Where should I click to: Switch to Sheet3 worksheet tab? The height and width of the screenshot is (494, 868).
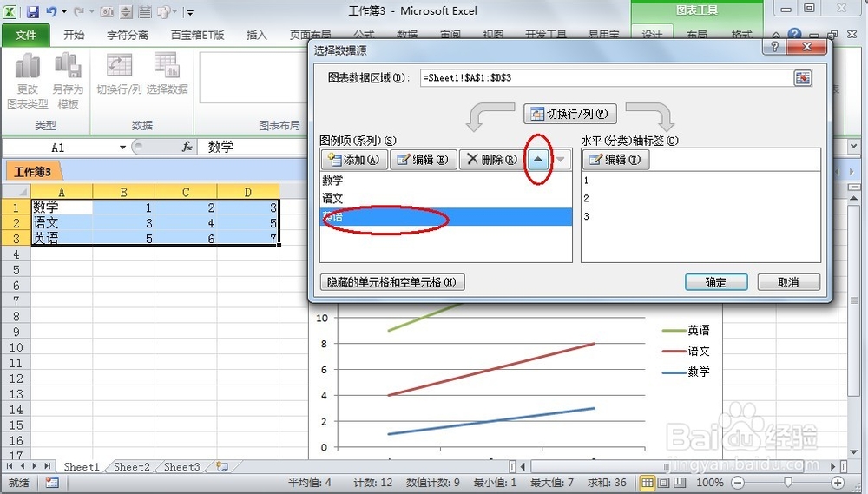click(x=182, y=466)
